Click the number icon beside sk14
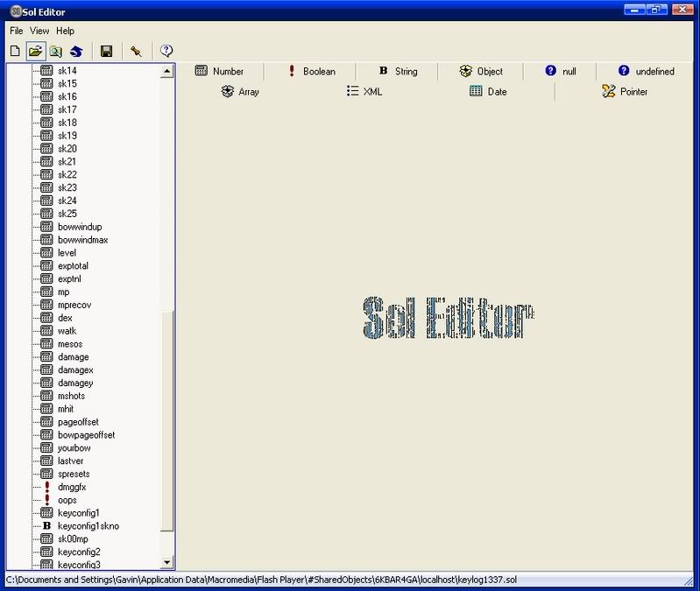Screen dimensions: 700x591 pyautogui.click(x=47, y=70)
